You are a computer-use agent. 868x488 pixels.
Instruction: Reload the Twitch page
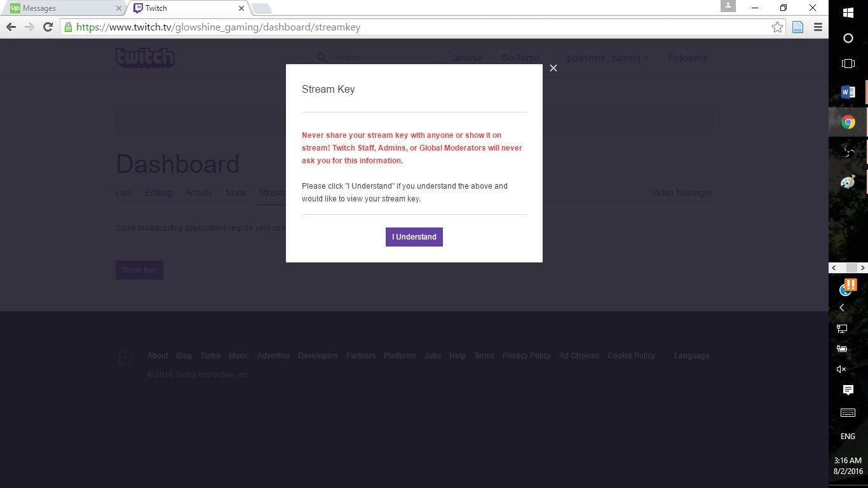(x=48, y=27)
